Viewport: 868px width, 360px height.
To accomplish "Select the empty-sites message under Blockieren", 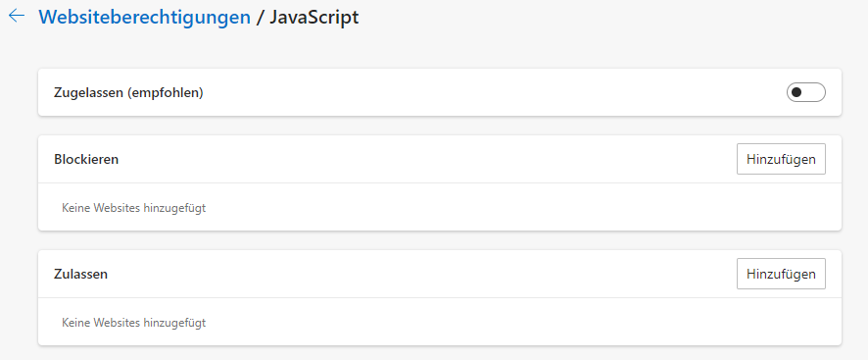I will coord(133,209).
